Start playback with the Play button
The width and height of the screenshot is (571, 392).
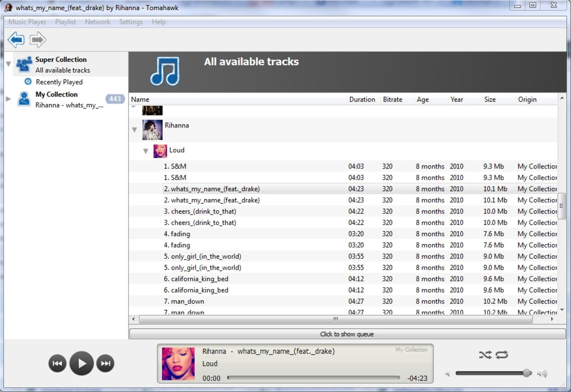click(81, 363)
